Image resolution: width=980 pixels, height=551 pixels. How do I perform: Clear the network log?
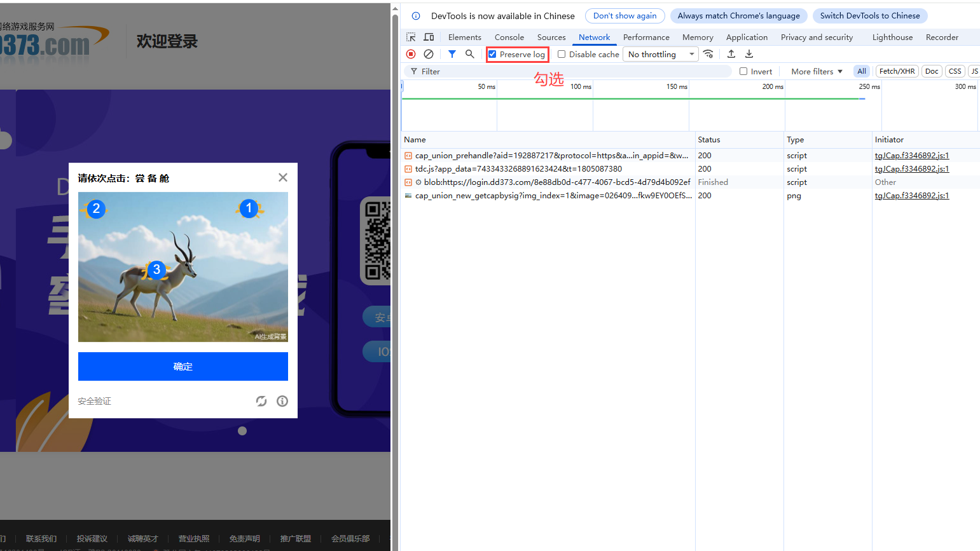(429, 54)
